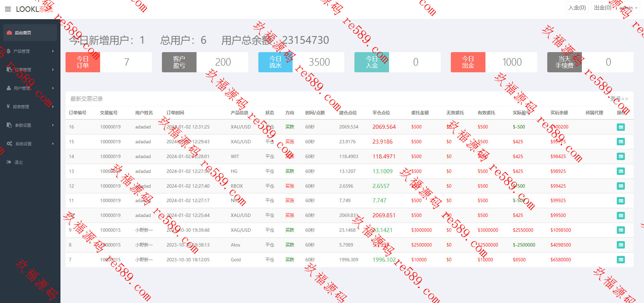Click the 出金(0) button
Image resolution: width=644 pixels, height=303 pixels.
click(x=603, y=8)
